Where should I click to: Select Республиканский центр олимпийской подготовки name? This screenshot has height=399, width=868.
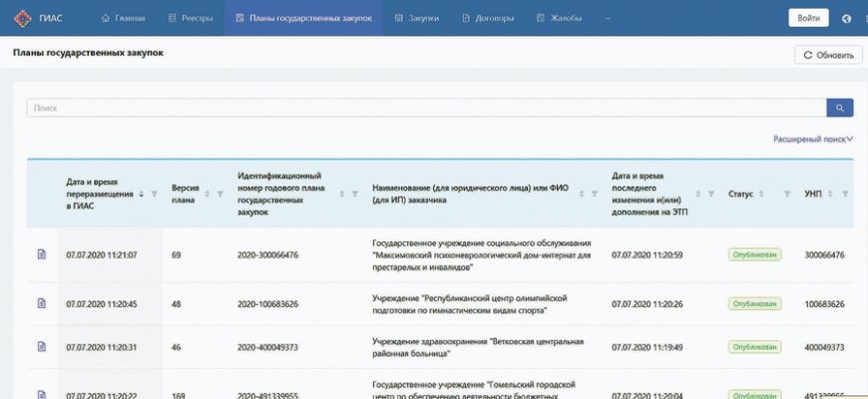coord(470,304)
